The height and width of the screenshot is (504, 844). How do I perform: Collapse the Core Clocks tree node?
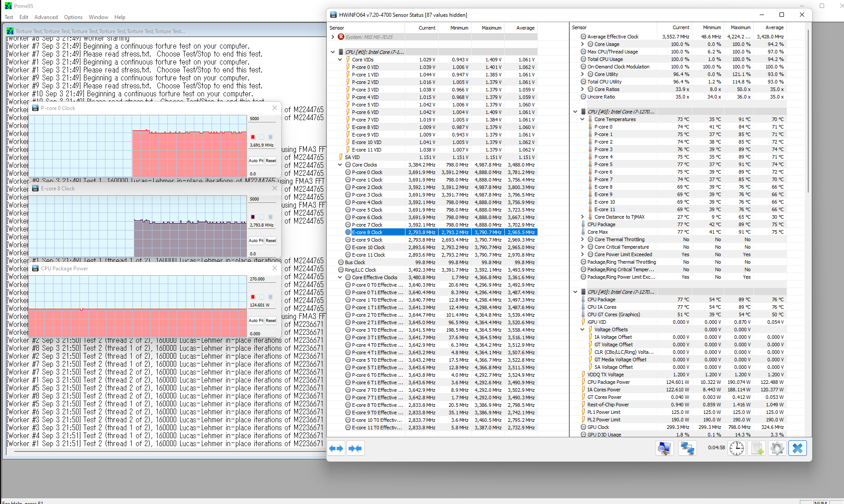pos(340,164)
